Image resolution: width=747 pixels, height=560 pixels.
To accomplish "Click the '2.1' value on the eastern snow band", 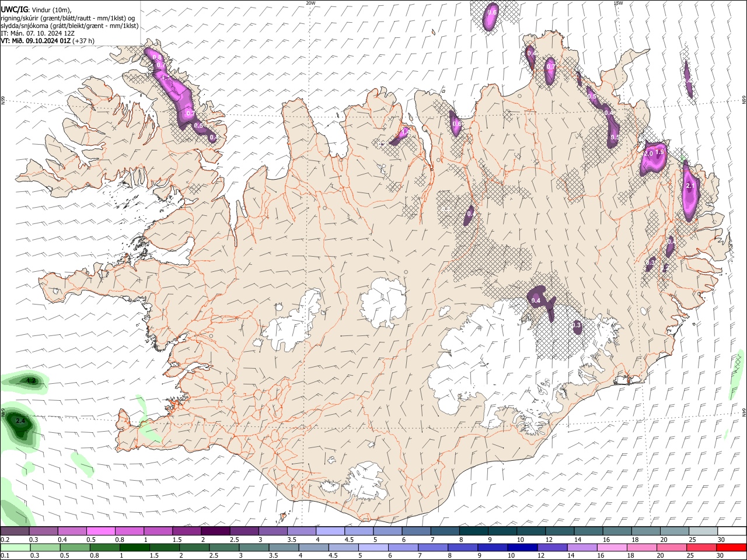I will [x=691, y=185].
